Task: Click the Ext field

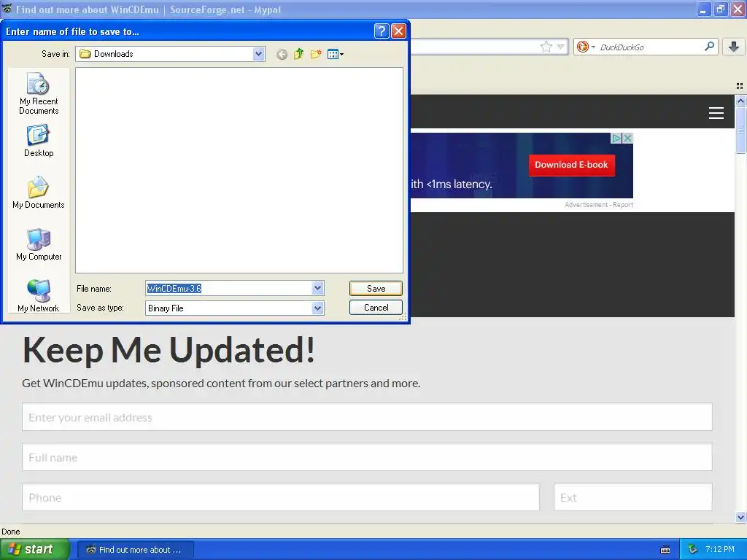Action: (x=633, y=497)
